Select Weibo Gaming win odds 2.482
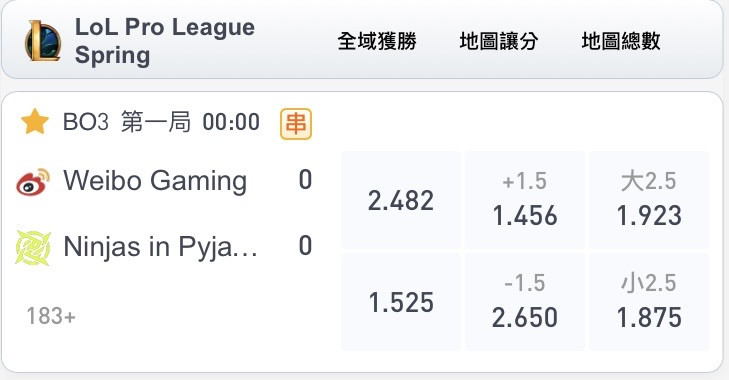 pyautogui.click(x=401, y=200)
